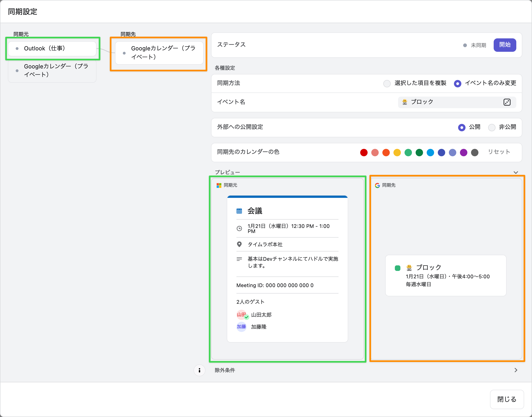This screenshot has width=532, height=417.
Task: Pick the sky blue calendar color
Action: click(430, 153)
